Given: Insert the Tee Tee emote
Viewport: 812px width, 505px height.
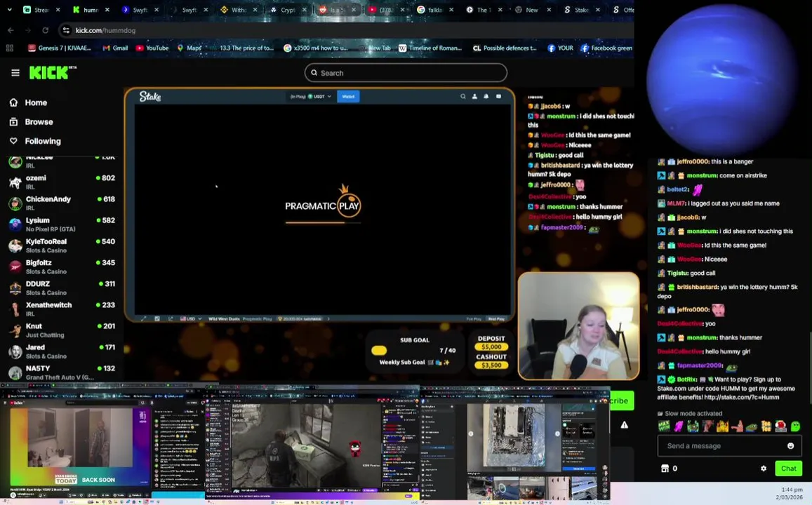Looking at the screenshot, I should (766, 426).
